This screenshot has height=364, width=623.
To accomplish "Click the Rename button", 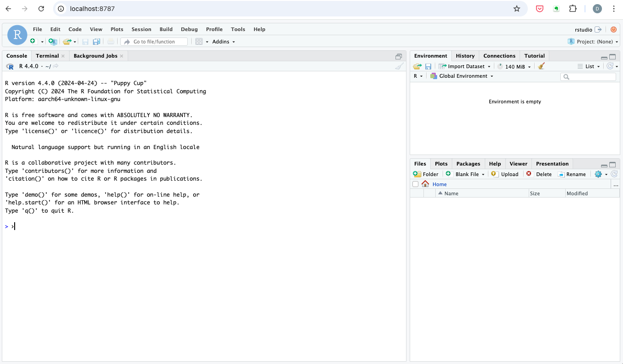I will click(x=572, y=174).
